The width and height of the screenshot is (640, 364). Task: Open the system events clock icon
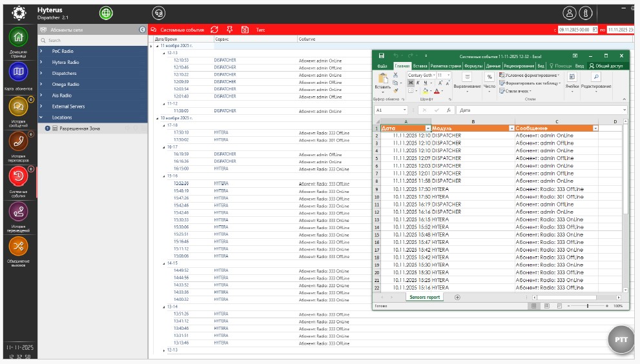point(18,176)
